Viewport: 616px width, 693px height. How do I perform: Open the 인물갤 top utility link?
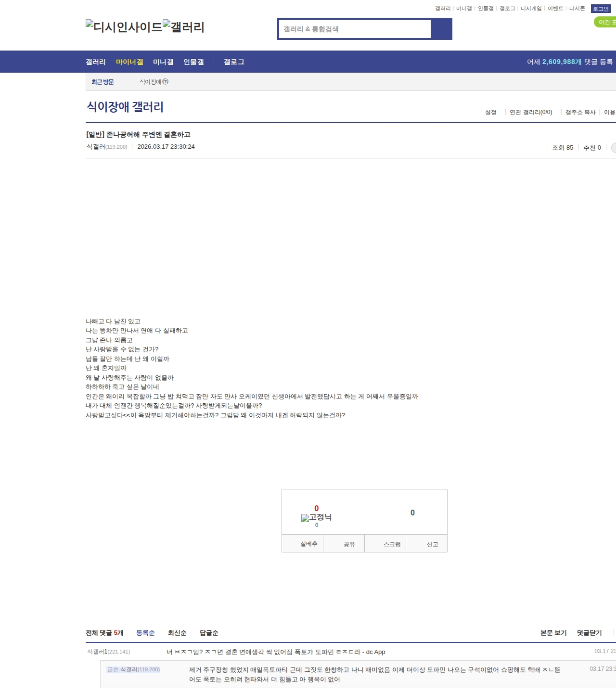[486, 9]
